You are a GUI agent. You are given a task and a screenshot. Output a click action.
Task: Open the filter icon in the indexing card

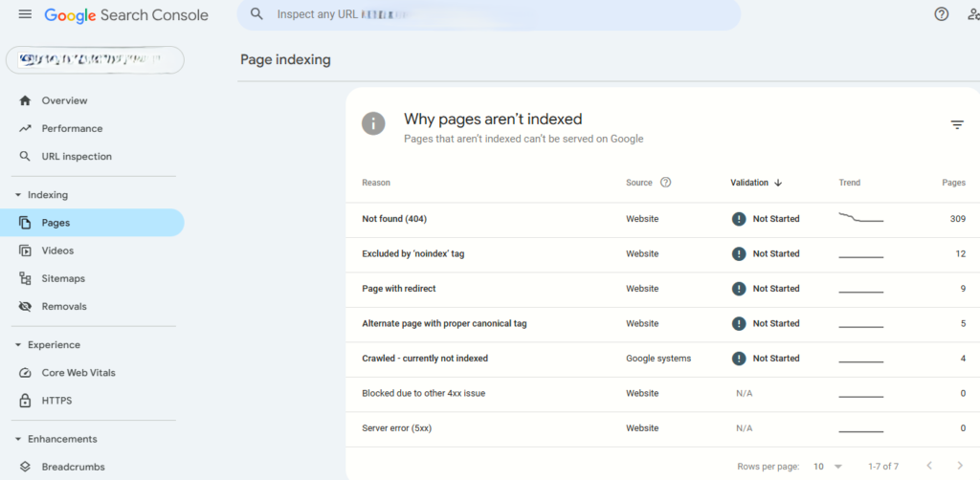click(957, 125)
